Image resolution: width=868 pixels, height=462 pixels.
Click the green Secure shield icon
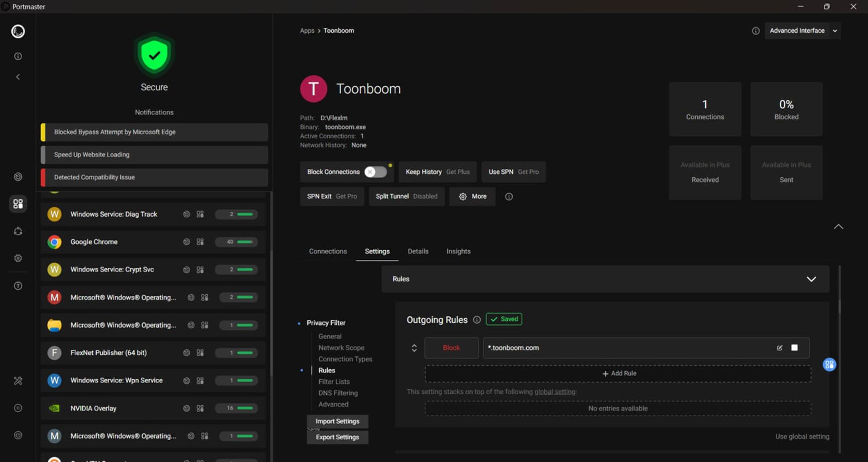pyautogui.click(x=154, y=55)
